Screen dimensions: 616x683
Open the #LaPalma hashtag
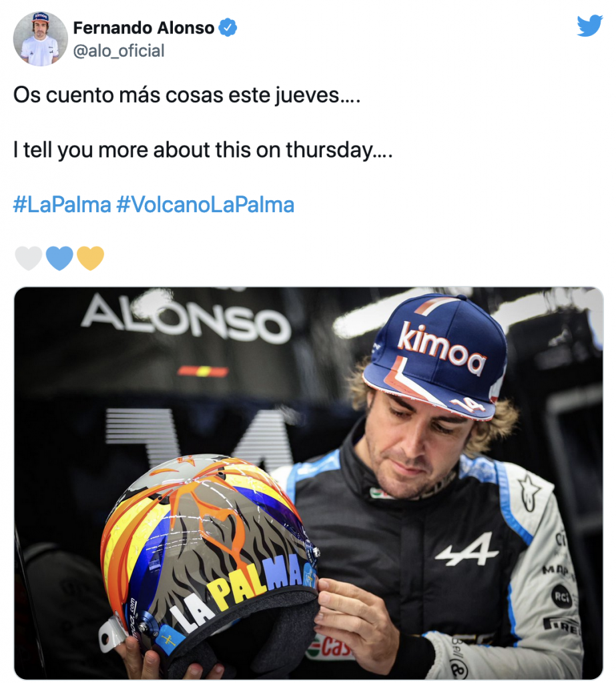coord(62,205)
